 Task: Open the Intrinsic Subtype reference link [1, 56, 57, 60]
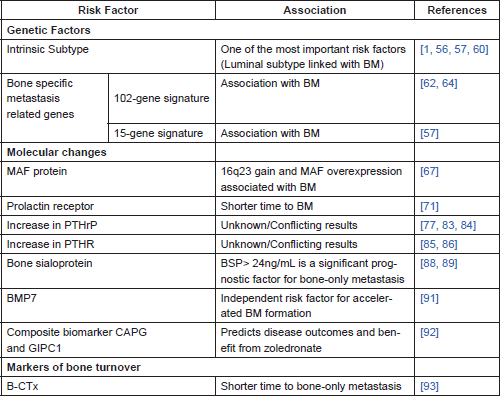tap(454, 49)
